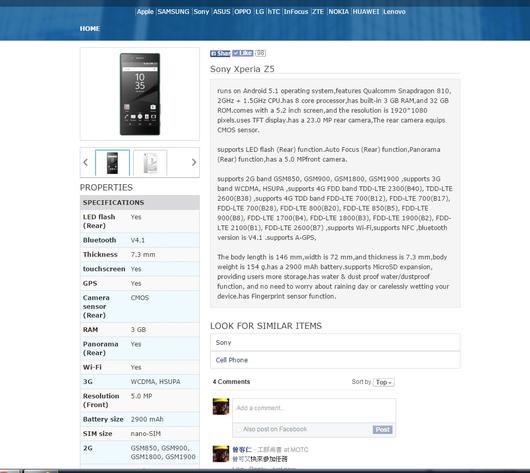The image size is (530, 473).
Task: Click the like count 98 bubble
Action: 260,53
